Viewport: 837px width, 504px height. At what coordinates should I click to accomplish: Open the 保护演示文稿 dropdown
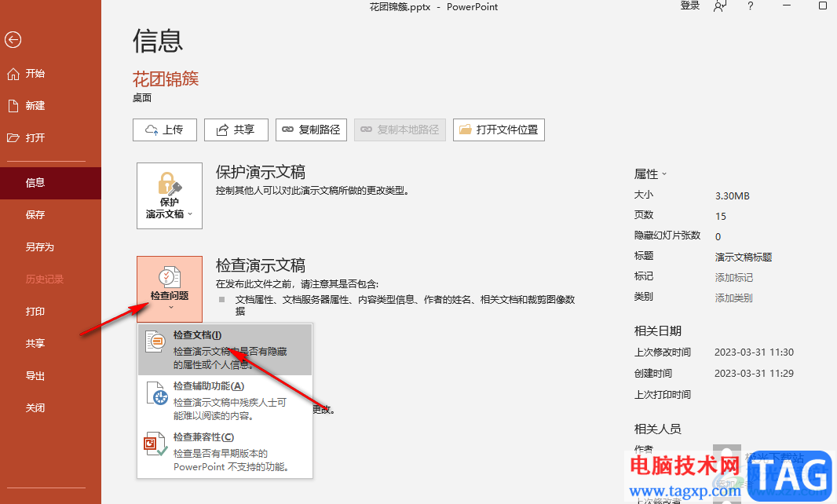(x=170, y=196)
